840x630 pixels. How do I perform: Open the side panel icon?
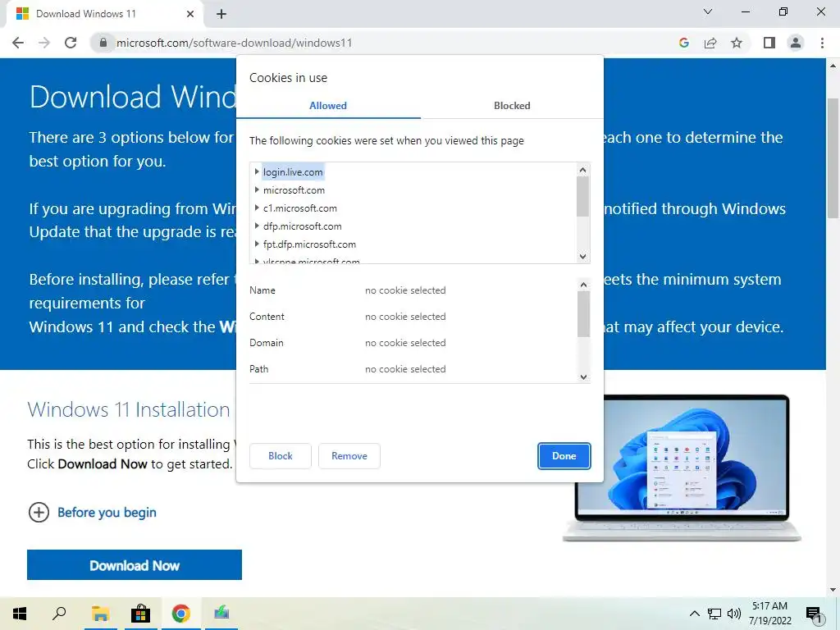(769, 43)
